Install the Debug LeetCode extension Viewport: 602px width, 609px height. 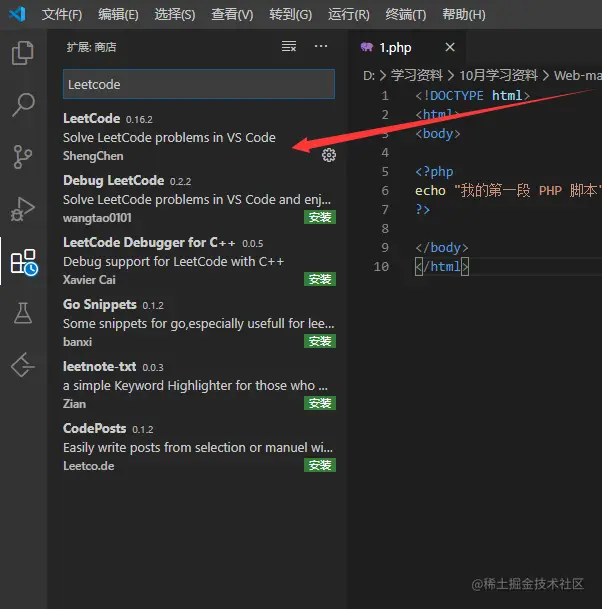tap(320, 217)
